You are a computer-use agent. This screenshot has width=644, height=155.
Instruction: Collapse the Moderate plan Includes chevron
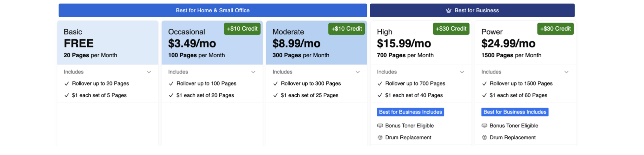coord(358,72)
